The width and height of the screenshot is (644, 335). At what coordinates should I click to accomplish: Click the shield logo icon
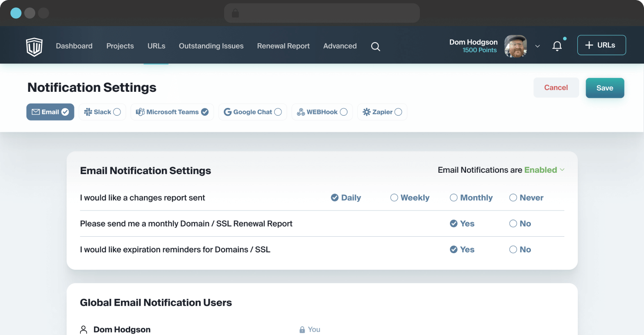coord(34,46)
